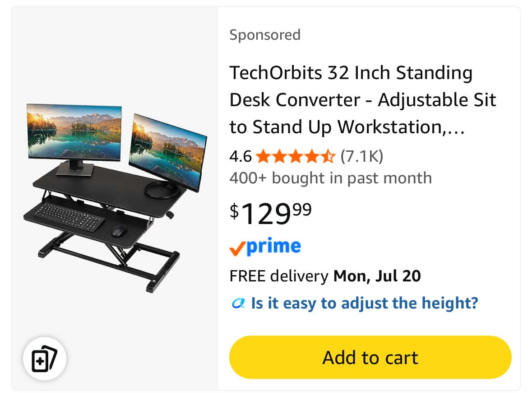Open the TechOrbits Standing Desk Converter title

pyautogui.click(x=363, y=100)
